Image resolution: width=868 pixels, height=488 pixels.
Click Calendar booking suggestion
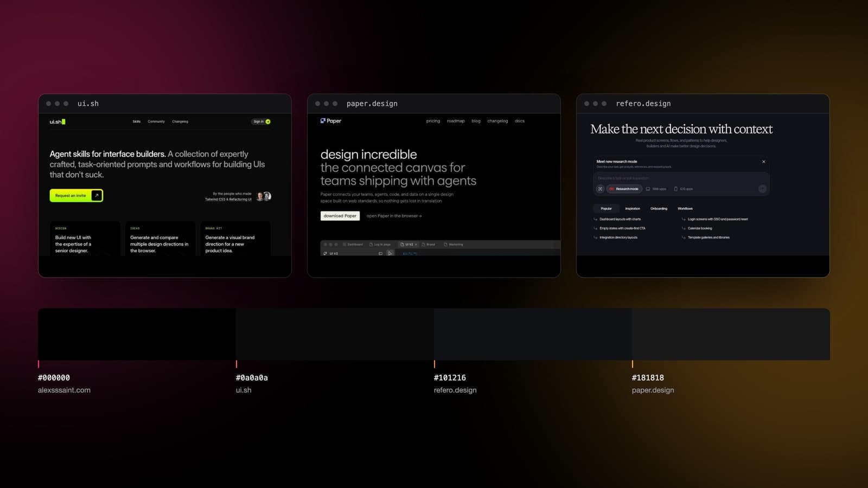click(697, 228)
